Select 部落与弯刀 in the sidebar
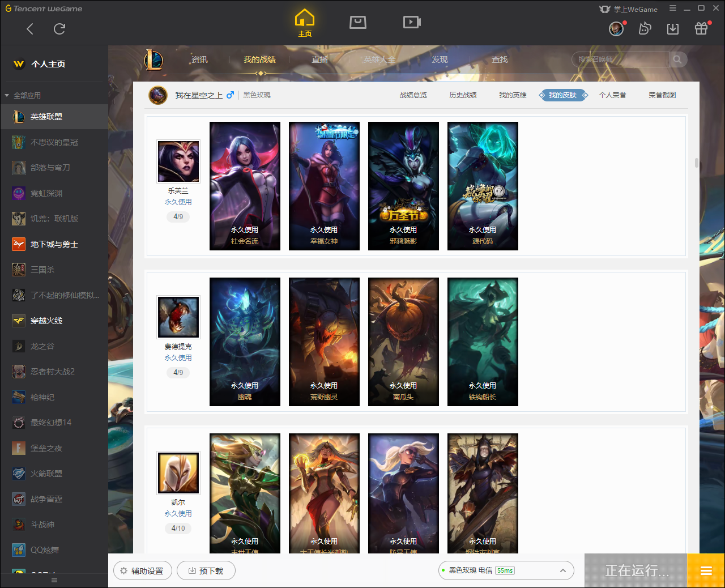The width and height of the screenshot is (725, 588). 54,168
